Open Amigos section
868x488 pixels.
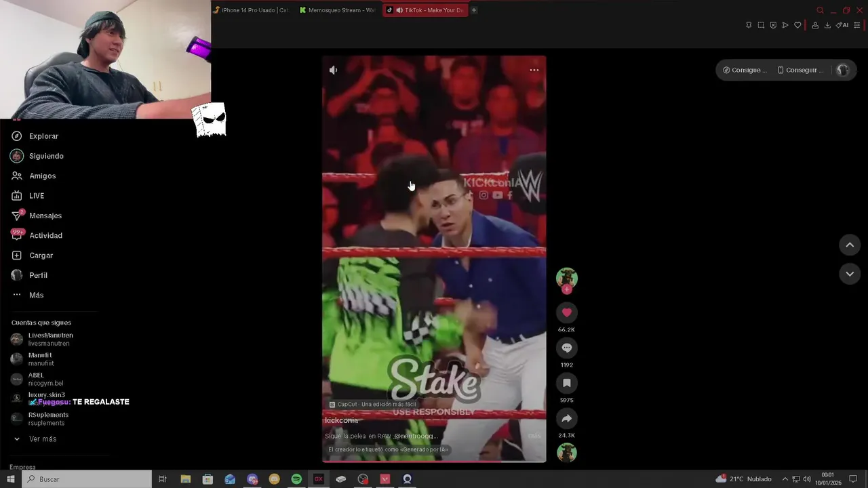pos(34,176)
